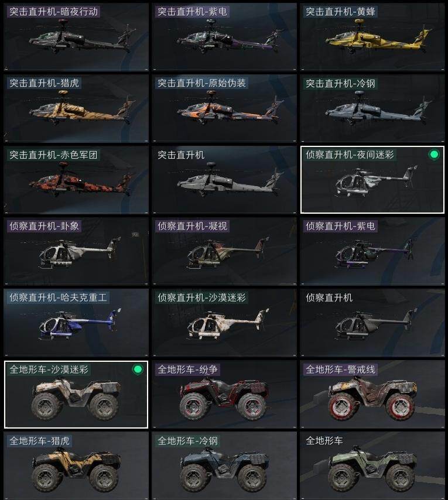Toggle green equipped dot on 侦察直升机-夜间迷彩
The width and height of the screenshot is (448, 500).
pos(434,155)
